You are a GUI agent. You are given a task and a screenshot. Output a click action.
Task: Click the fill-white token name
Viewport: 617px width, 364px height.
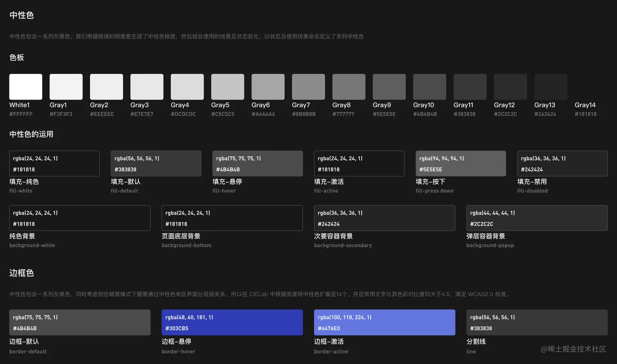coord(21,191)
